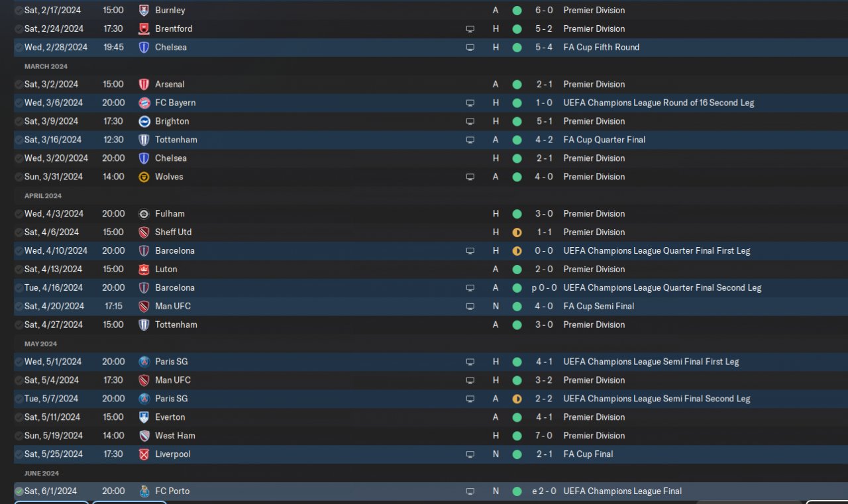Toggle check circle beside Sat, 6/1/2024

coord(19,491)
